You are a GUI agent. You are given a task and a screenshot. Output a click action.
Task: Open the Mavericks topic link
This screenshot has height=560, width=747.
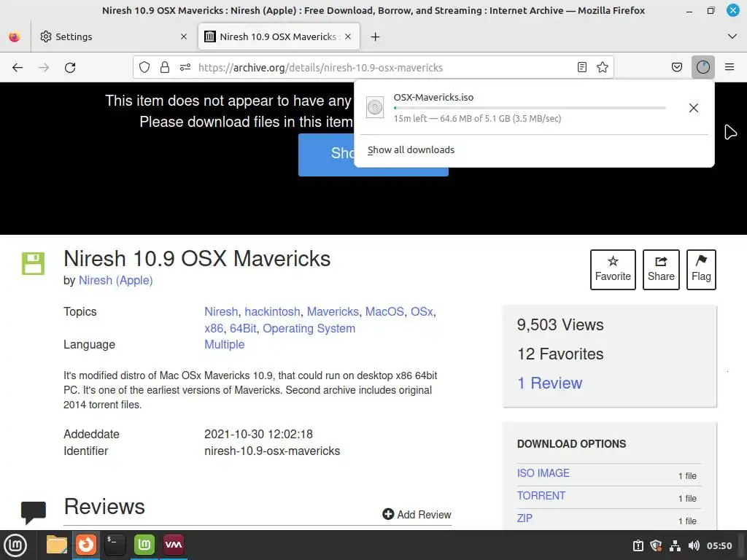[333, 312]
